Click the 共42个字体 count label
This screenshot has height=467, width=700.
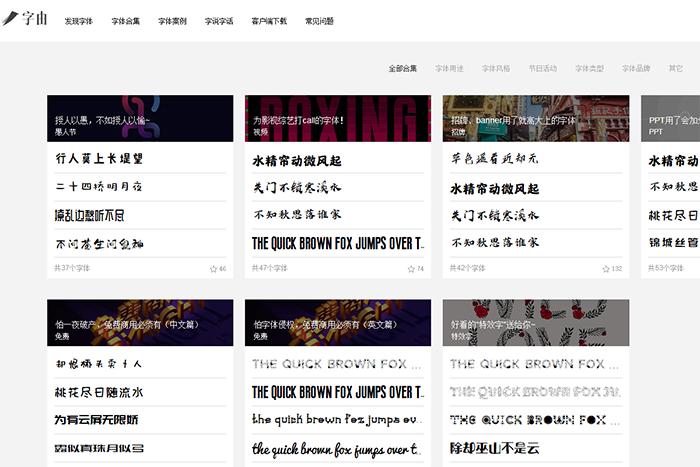467,268
